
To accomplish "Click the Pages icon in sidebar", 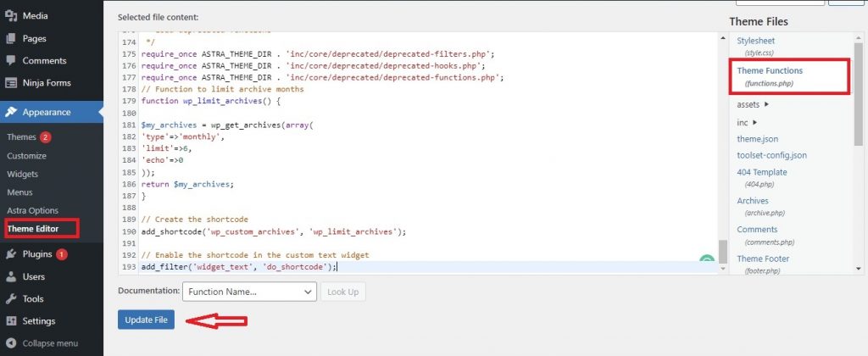I will (x=11, y=38).
